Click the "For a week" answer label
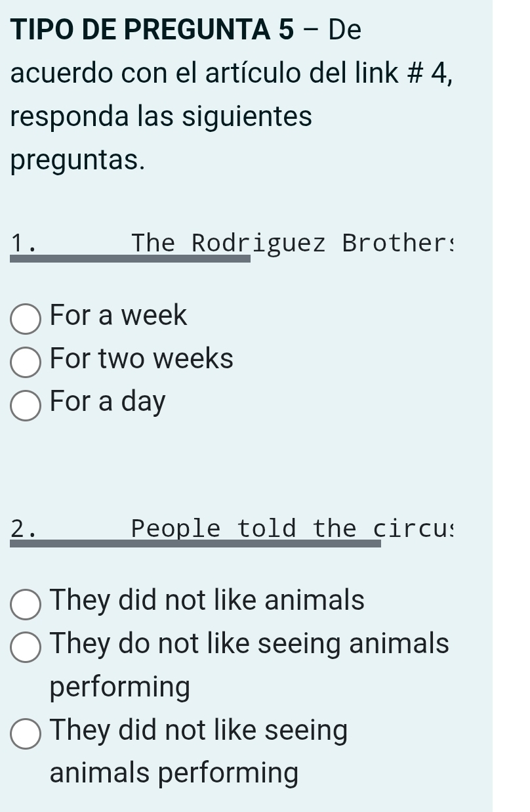530x812 pixels. click(119, 316)
